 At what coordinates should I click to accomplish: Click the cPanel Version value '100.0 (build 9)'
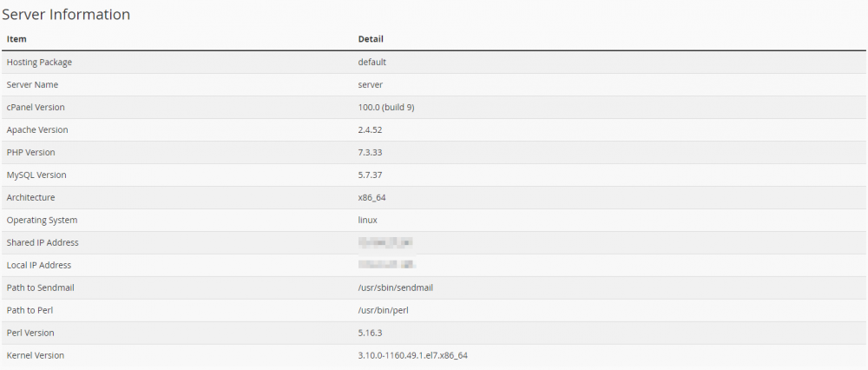389,107
